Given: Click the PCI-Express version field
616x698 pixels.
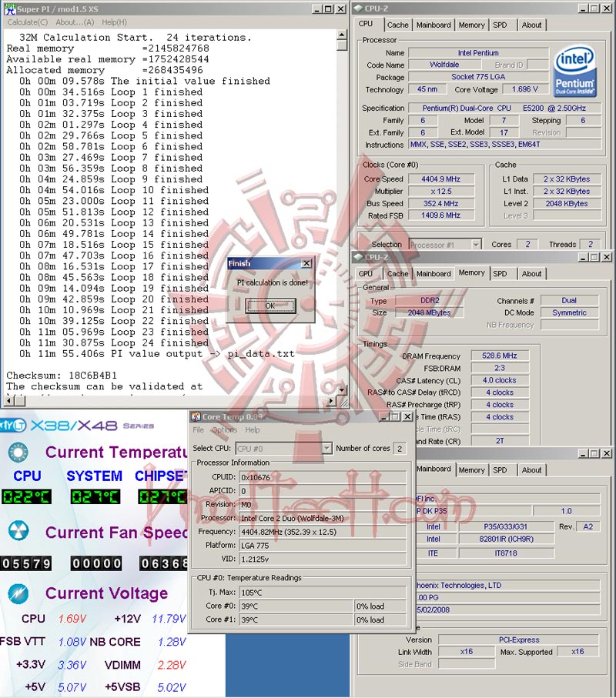Looking at the screenshot, I should 519,640.
